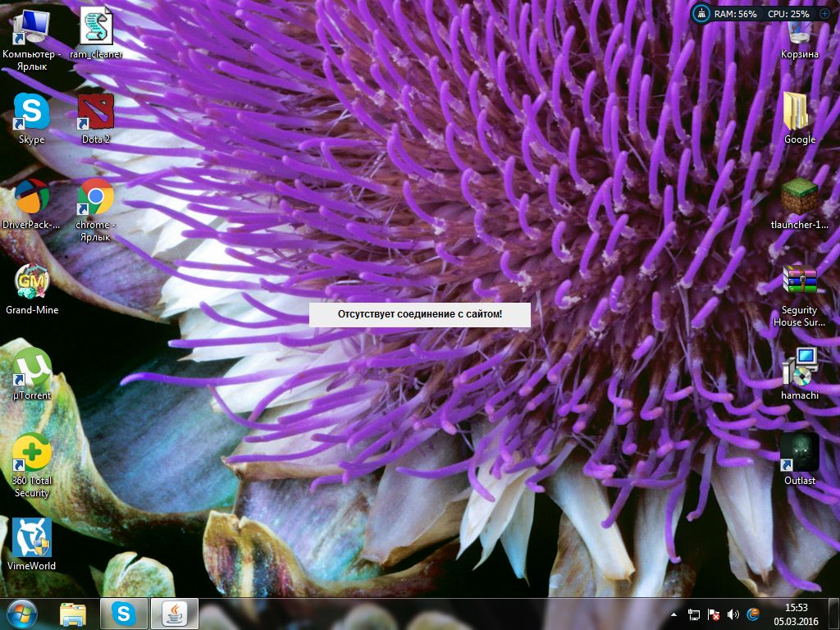Click the RAM: 56% readout

point(735,14)
